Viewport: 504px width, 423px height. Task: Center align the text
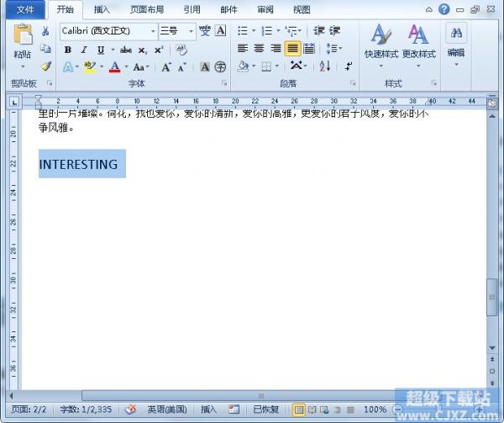pos(259,49)
